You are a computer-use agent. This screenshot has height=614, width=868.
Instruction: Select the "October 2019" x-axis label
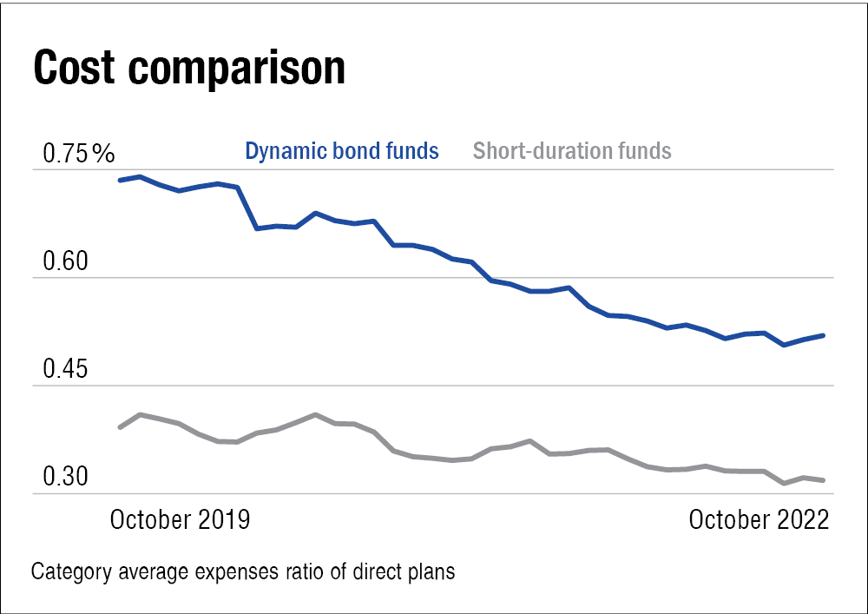(180, 519)
